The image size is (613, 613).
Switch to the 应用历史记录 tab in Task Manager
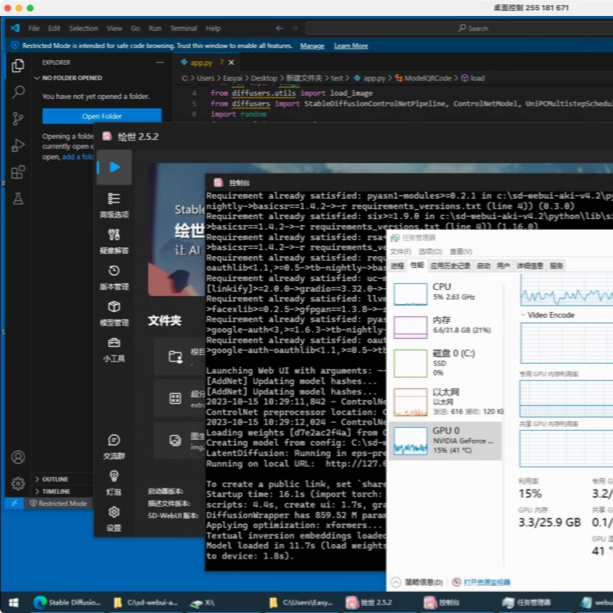click(450, 266)
